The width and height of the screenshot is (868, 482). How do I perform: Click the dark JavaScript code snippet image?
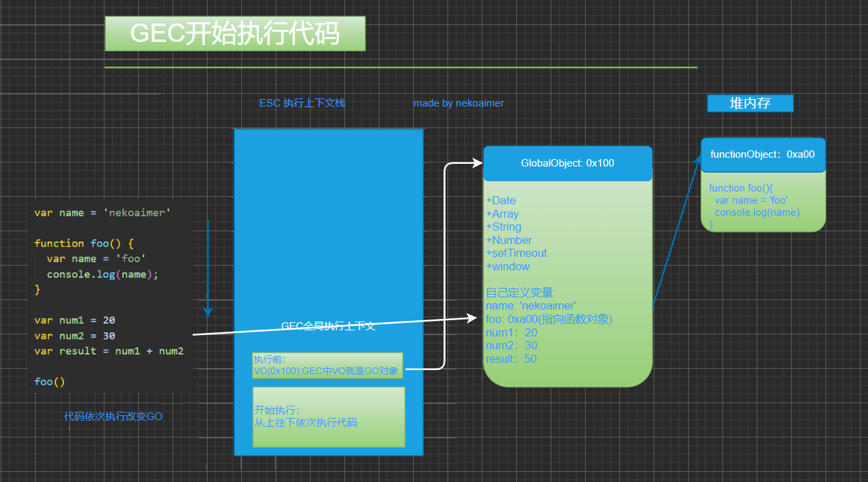coord(110,297)
